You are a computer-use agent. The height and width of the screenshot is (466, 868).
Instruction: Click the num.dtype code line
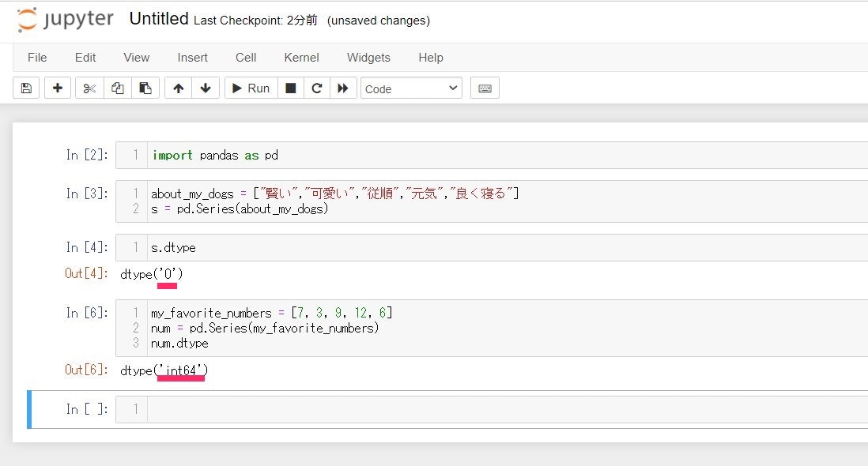coord(179,344)
